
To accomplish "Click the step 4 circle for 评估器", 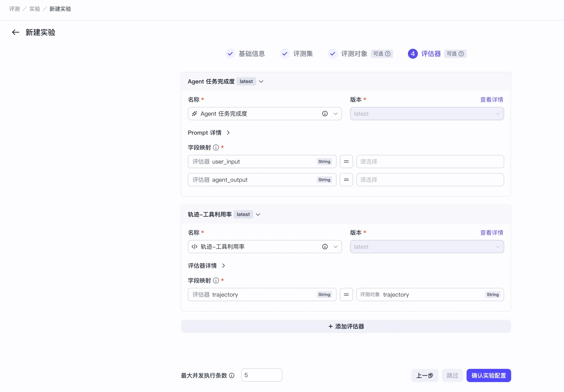I will pyautogui.click(x=413, y=54).
